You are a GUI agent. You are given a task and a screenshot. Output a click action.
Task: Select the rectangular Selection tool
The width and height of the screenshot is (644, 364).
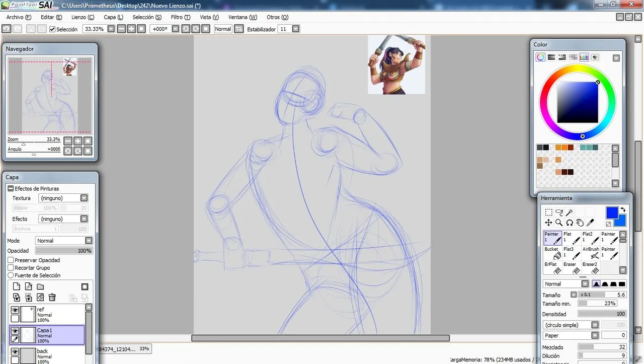tap(548, 212)
